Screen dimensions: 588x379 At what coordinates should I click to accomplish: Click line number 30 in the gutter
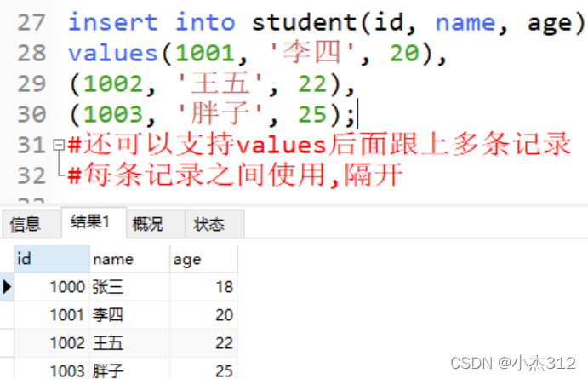tap(31, 114)
